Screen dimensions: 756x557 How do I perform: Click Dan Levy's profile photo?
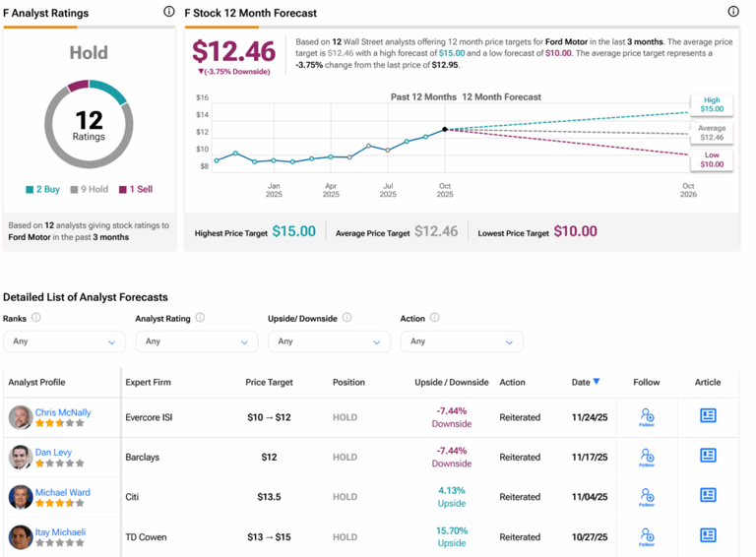pyautogui.click(x=21, y=458)
